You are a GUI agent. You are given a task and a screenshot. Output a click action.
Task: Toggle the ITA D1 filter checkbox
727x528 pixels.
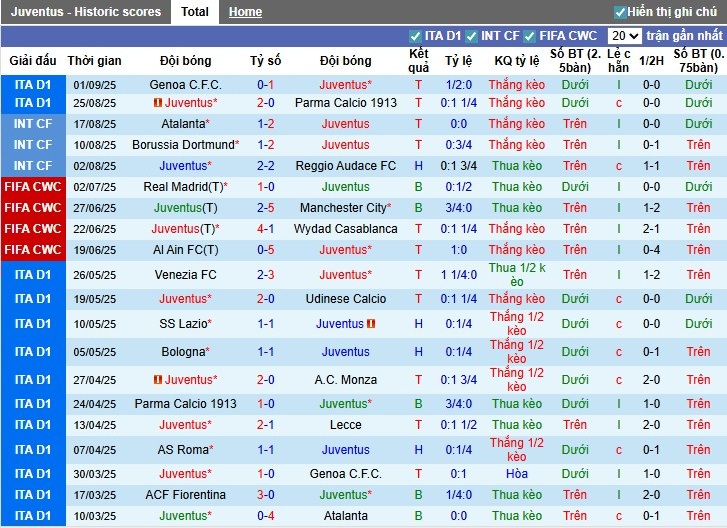tap(416, 36)
